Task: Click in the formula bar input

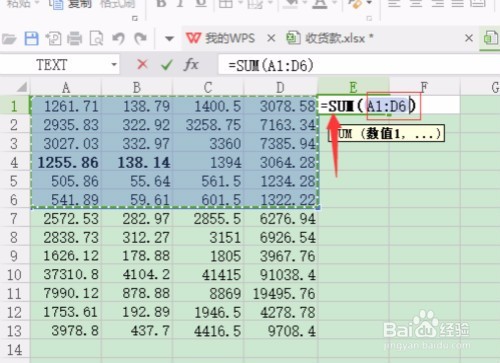Action: pos(358,65)
